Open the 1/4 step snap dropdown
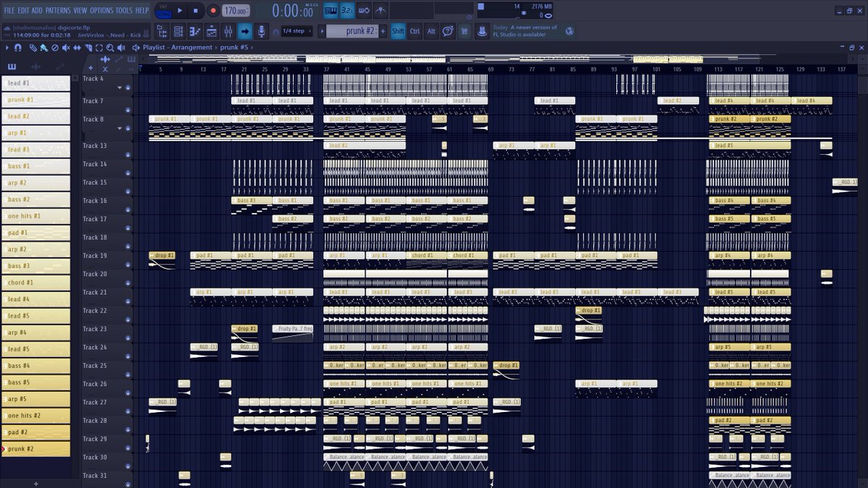 click(x=297, y=31)
